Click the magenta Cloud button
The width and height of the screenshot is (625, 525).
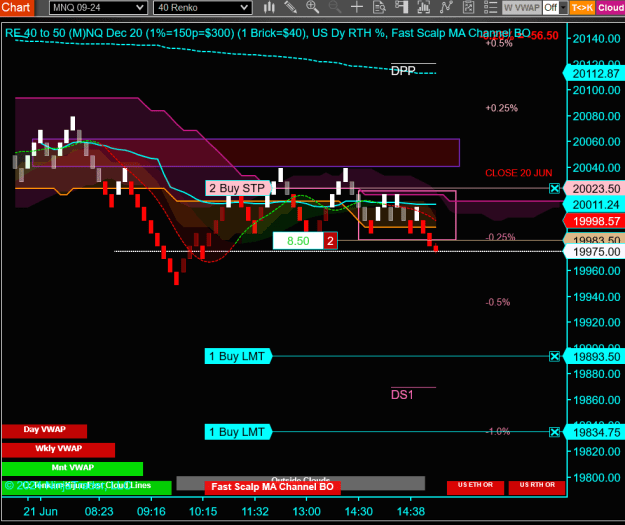611,8
